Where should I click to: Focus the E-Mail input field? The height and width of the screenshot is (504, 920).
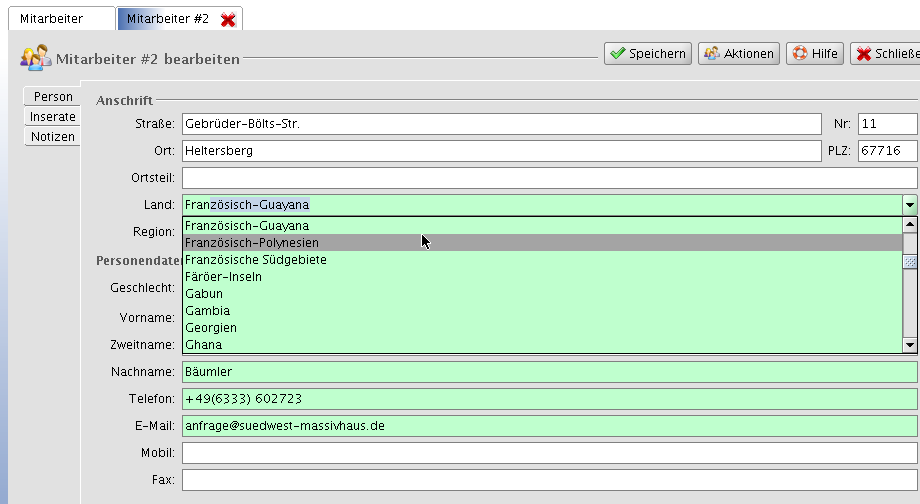click(548, 426)
